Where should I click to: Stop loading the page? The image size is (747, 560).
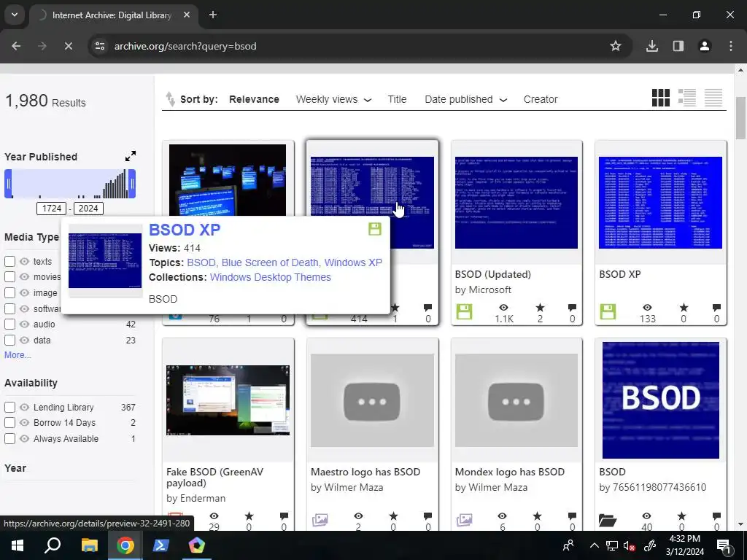[x=68, y=46]
